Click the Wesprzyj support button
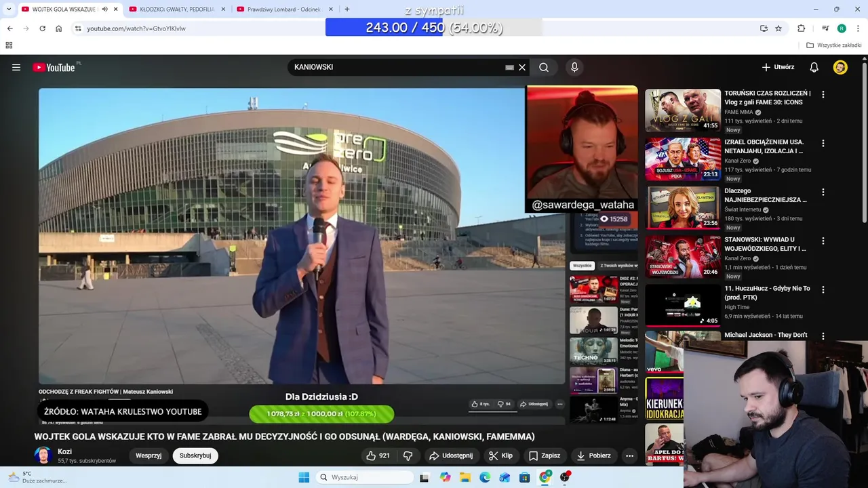 click(x=149, y=455)
